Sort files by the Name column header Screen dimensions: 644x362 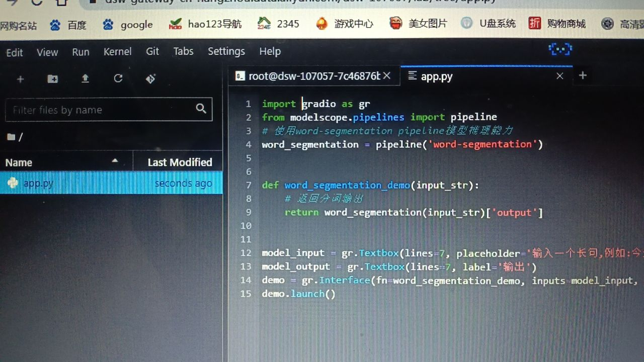[x=66, y=162]
